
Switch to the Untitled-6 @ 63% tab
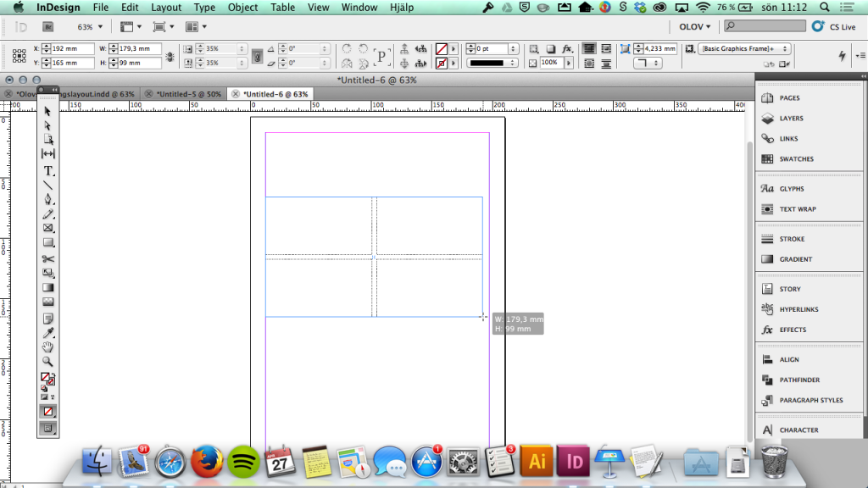click(275, 94)
